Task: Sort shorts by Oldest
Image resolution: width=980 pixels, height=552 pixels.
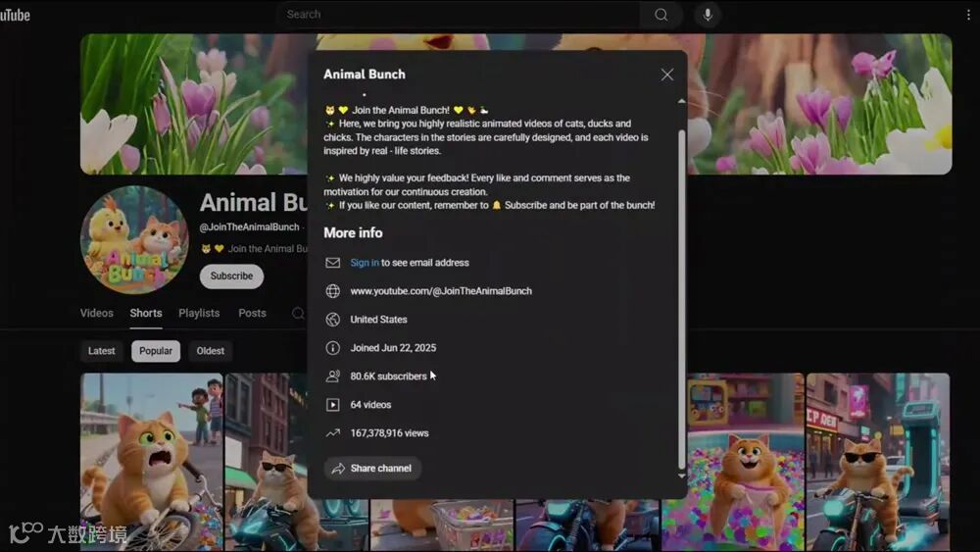Action: tap(210, 351)
